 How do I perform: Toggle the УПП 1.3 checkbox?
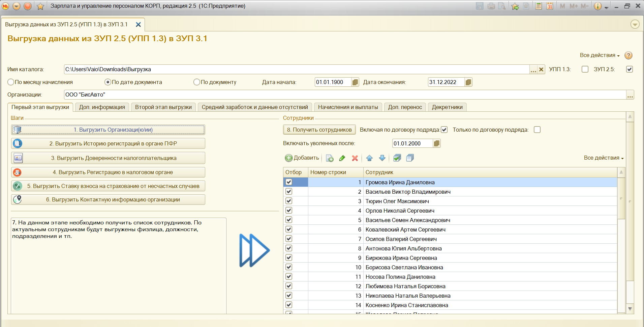[x=585, y=69]
